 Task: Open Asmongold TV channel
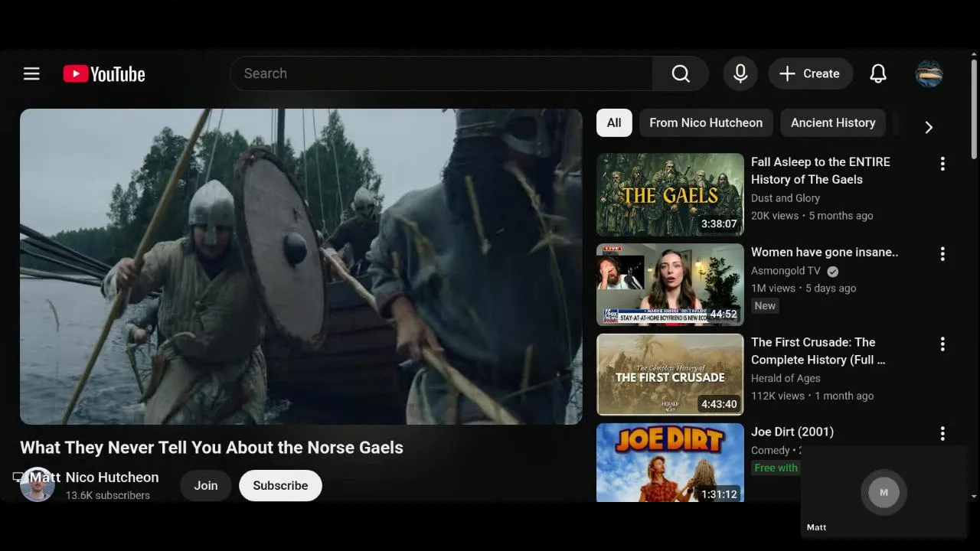(x=786, y=271)
